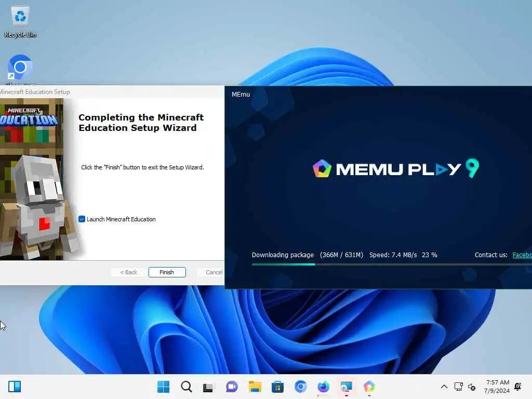Open network status tray icon
Screen dimensions: 532x399
click(x=458, y=387)
